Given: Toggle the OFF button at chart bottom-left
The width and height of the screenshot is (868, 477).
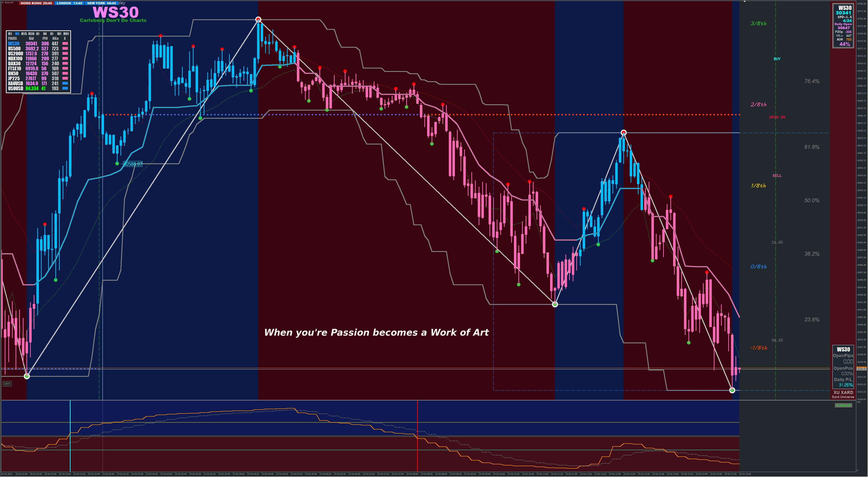Looking at the screenshot, I should click(7, 384).
